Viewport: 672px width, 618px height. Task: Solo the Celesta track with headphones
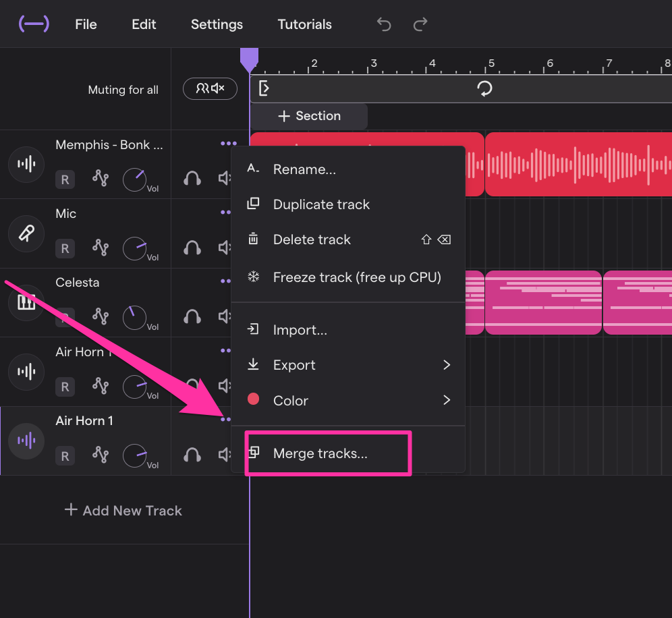(x=192, y=316)
